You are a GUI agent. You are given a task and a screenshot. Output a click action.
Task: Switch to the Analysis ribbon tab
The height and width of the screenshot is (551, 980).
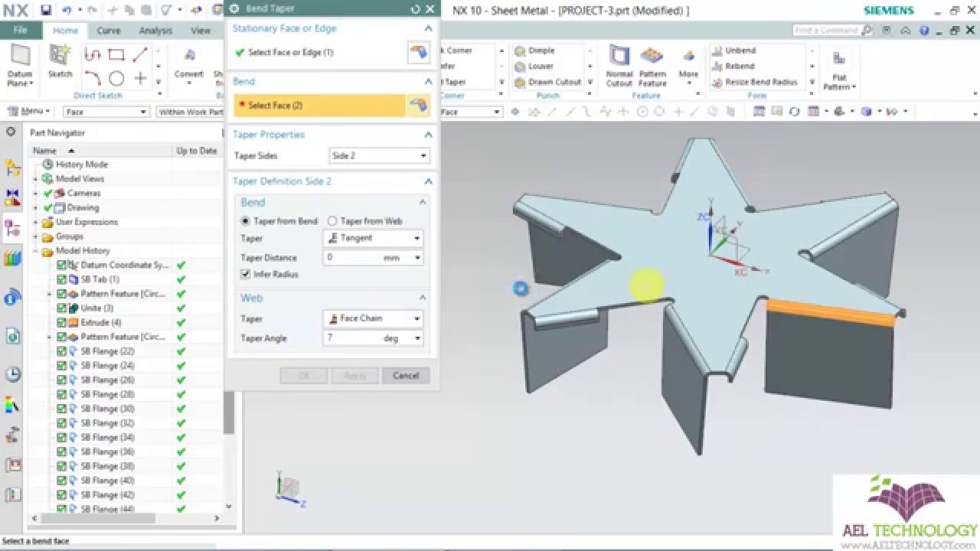[155, 31]
